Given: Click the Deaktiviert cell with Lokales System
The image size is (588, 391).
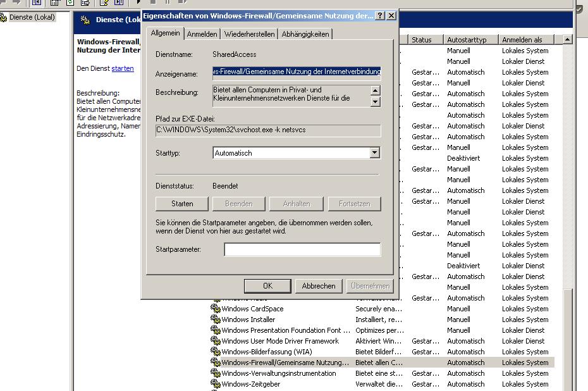Looking at the screenshot, I should [x=463, y=158].
